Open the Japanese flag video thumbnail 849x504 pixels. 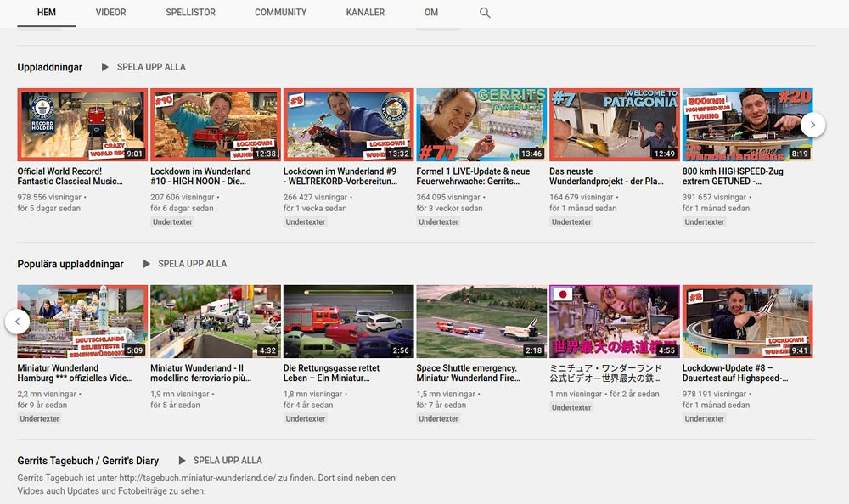tap(614, 322)
